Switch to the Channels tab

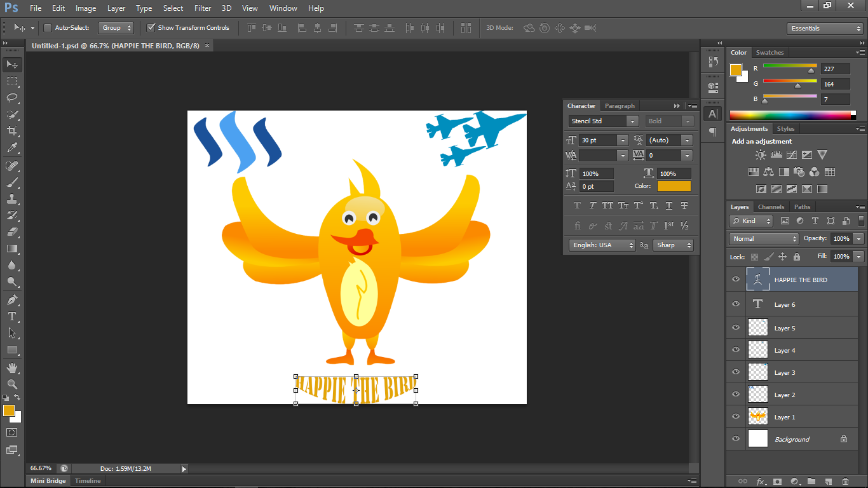[x=771, y=207]
